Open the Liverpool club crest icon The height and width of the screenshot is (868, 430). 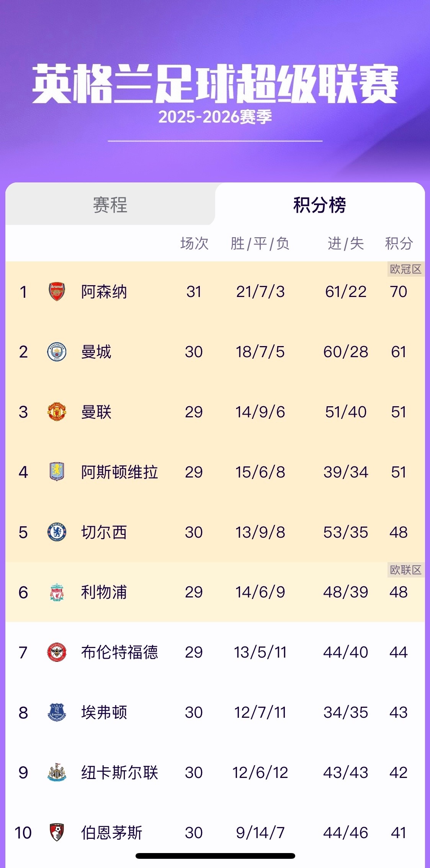coord(57,592)
